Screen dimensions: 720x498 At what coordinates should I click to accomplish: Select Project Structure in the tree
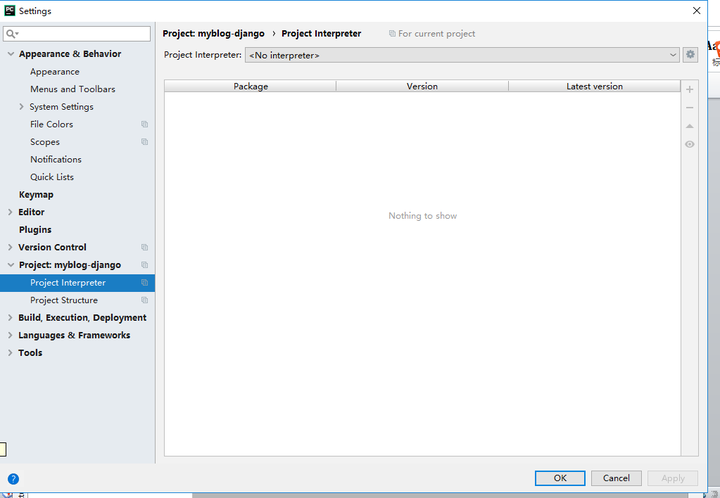pyautogui.click(x=64, y=300)
